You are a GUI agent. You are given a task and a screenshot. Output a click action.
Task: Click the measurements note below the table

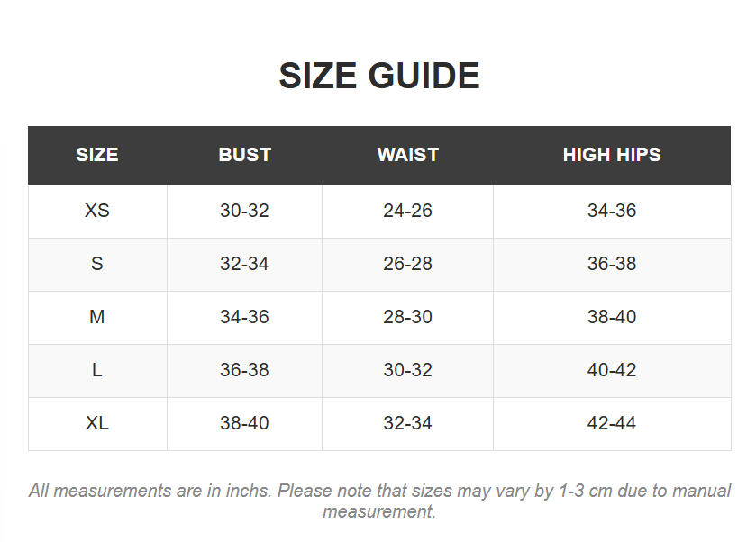378,501
